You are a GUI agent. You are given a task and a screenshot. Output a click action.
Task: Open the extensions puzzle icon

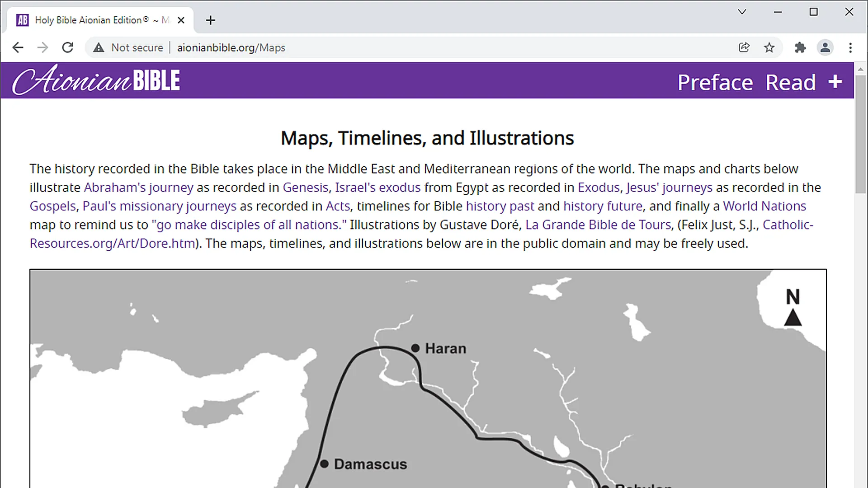(800, 47)
